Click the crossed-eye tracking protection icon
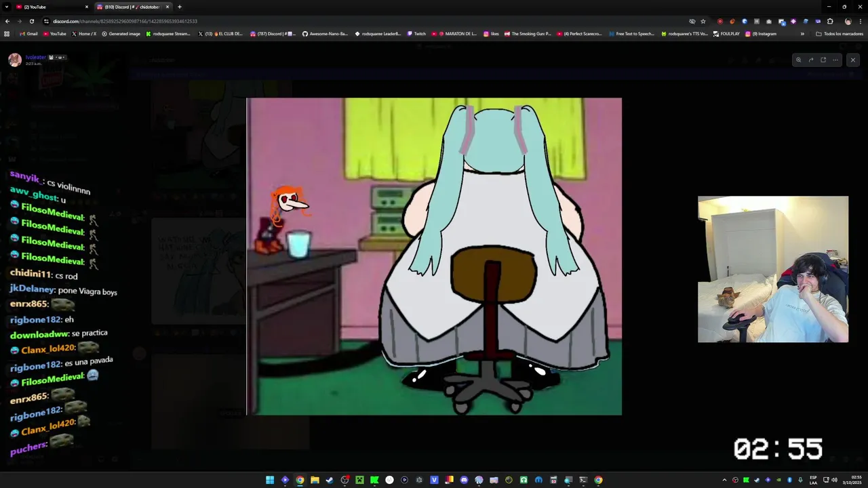Image resolution: width=868 pixels, height=488 pixels. [692, 21]
